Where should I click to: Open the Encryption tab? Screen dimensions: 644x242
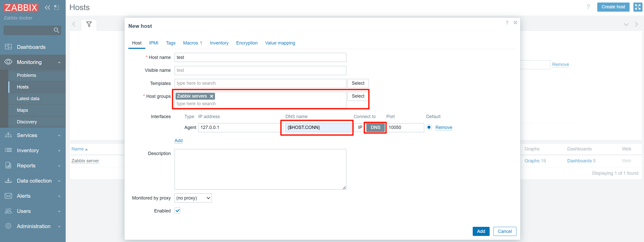[x=247, y=43]
